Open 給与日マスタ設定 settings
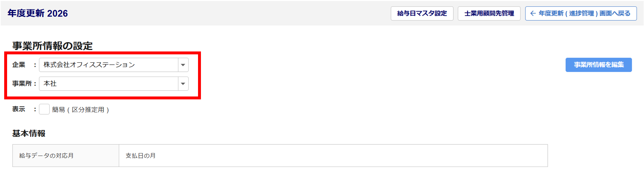Viewport: 644px width, 174px height. pyautogui.click(x=422, y=14)
